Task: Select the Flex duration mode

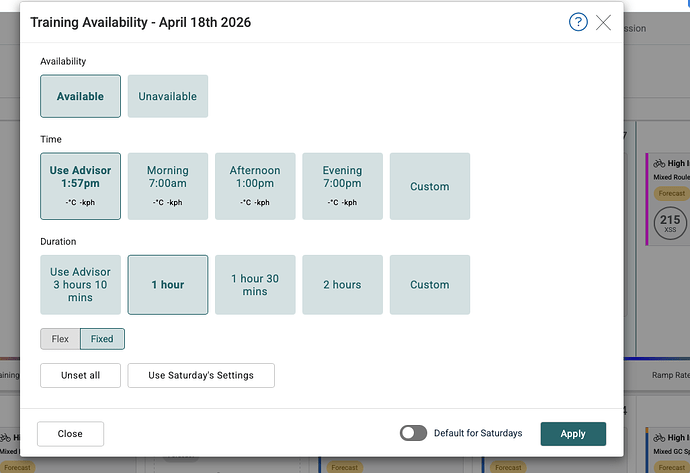Action: click(x=60, y=339)
